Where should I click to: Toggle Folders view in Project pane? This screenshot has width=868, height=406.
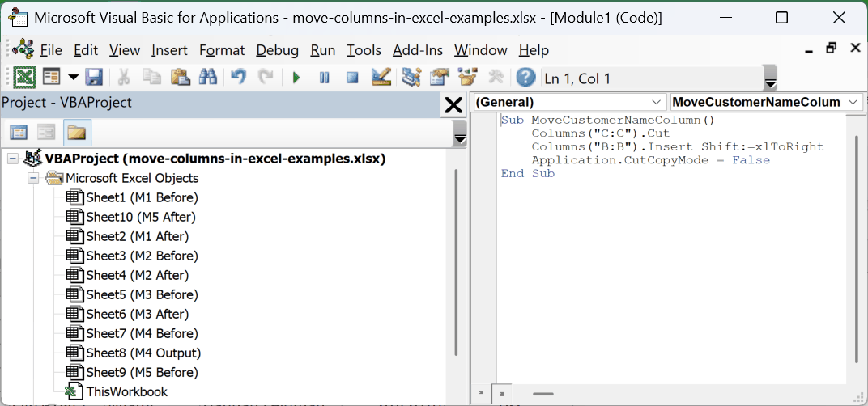tap(77, 132)
